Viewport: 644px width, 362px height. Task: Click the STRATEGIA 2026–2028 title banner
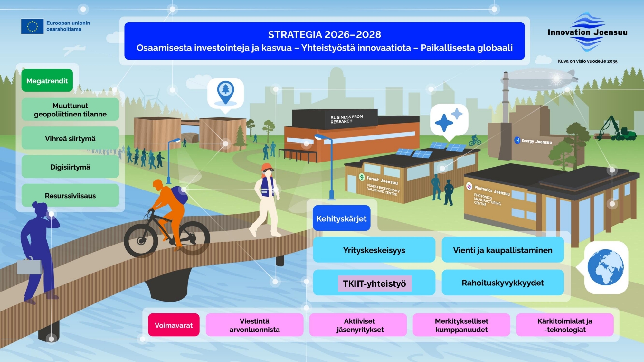[x=325, y=41]
